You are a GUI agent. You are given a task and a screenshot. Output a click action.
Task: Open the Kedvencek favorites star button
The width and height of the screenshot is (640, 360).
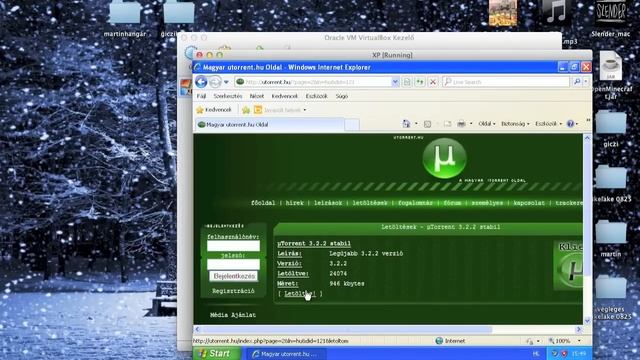click(214, 110)
